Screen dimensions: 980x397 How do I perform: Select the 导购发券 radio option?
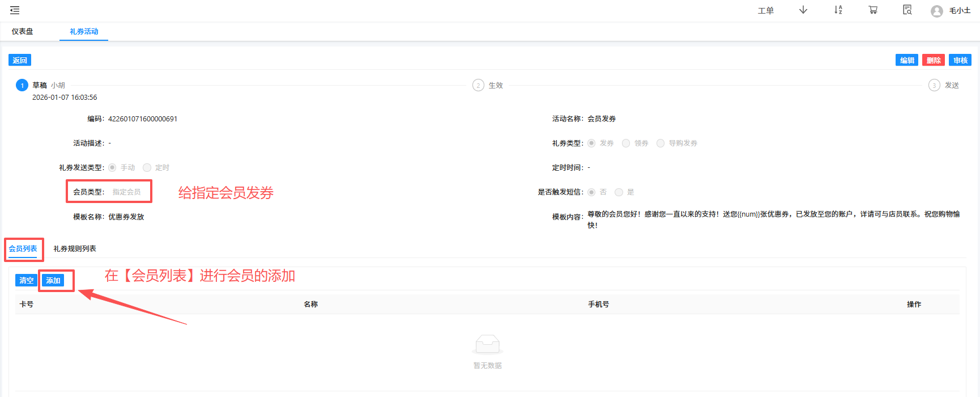pyautogui.click(x=661, y=143)
